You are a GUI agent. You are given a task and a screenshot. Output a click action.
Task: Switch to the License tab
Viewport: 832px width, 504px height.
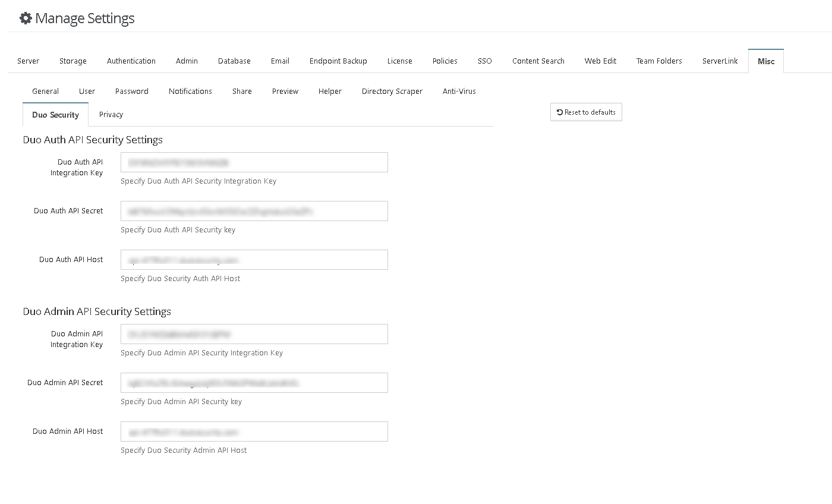[x=400, y=61]
